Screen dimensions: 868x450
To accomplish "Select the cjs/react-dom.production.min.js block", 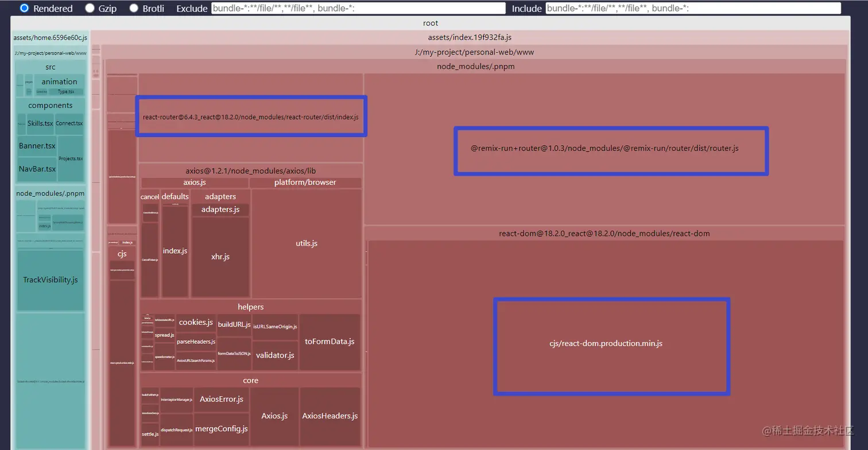I will coord(606,343).
